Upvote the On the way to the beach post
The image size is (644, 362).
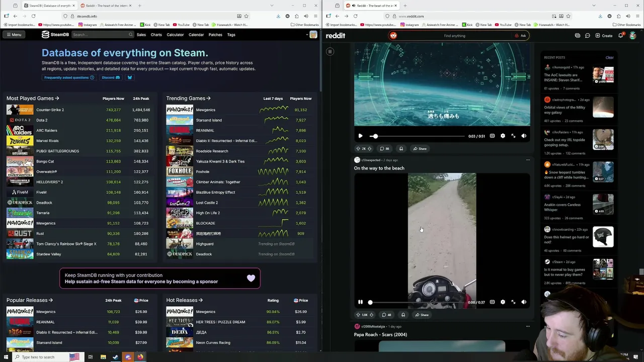[x=358, y=315]
